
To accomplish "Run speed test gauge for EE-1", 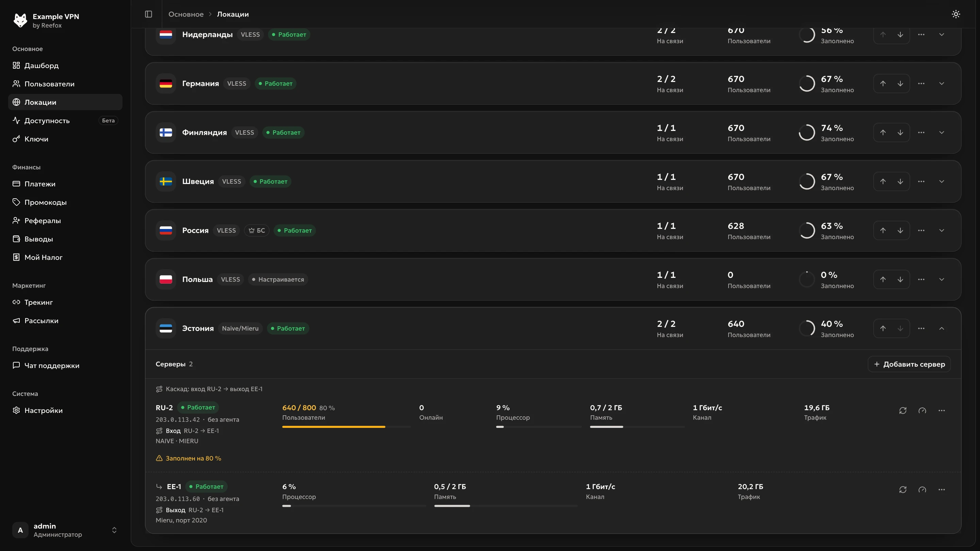I will 922,489.
